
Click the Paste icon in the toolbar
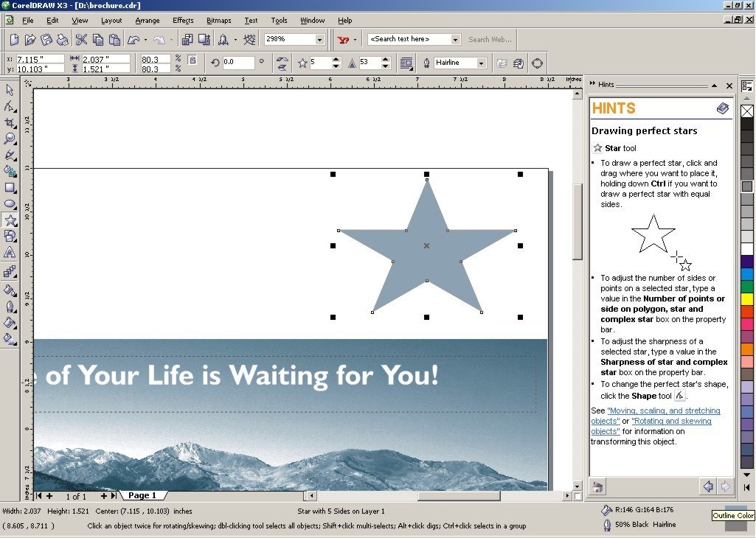115,39
